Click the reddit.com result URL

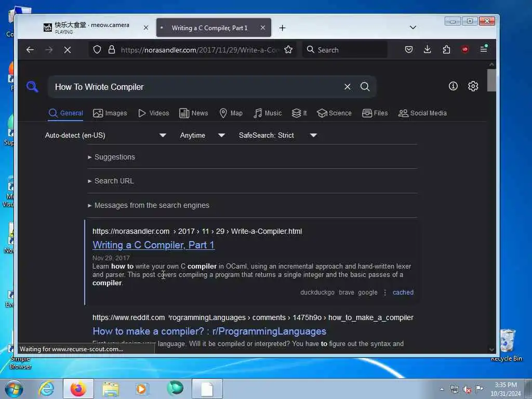click(x=253, y=317)
